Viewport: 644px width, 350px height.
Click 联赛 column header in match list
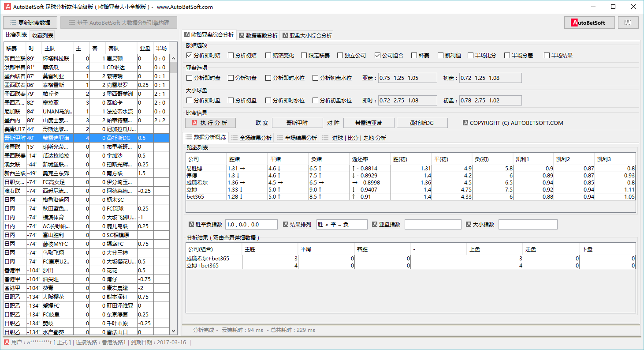coord(15,48)
